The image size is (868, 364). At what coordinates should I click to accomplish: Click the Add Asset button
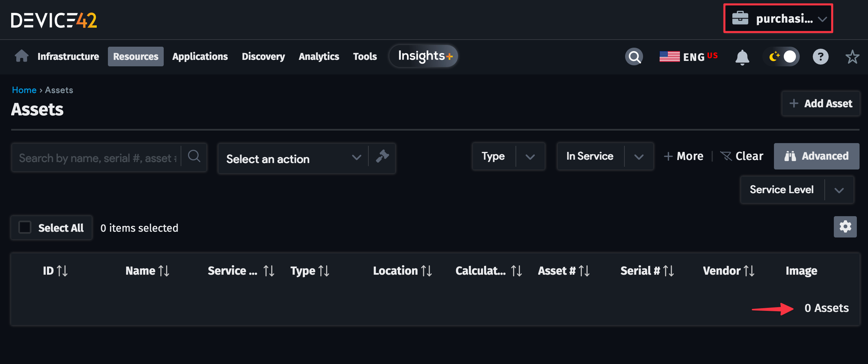click(x=821, y=104)
